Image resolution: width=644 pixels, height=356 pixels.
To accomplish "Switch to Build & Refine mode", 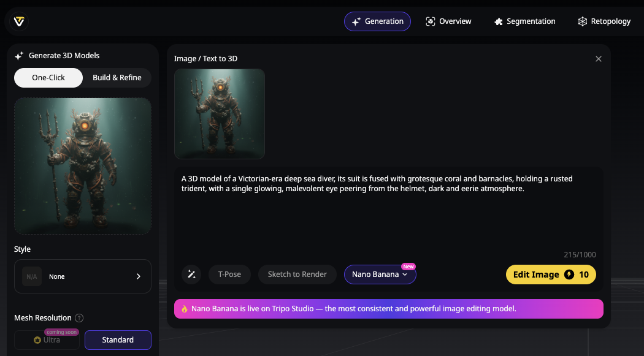I will click(117, 78).
